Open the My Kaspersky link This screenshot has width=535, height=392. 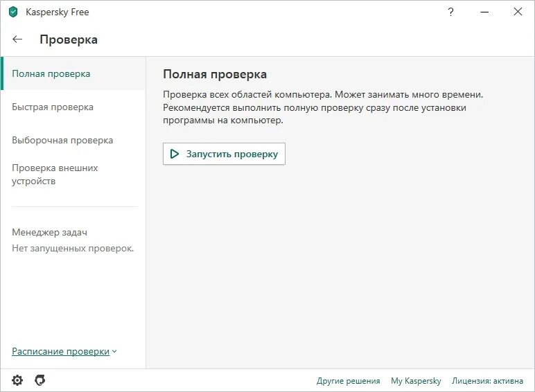pyautogui.click(x=416, y=381)
